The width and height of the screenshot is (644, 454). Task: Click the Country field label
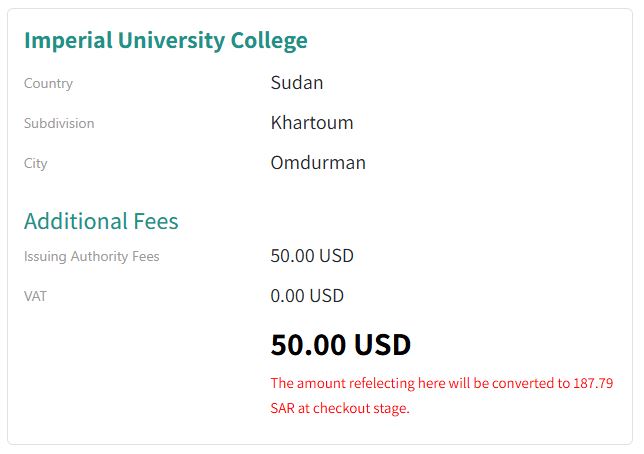pyautogui.click(x=48, y=84)
